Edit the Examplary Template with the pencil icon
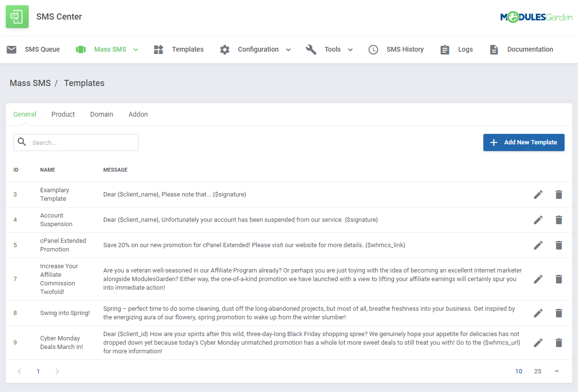 pyautogui.click(x=538, y=194)
